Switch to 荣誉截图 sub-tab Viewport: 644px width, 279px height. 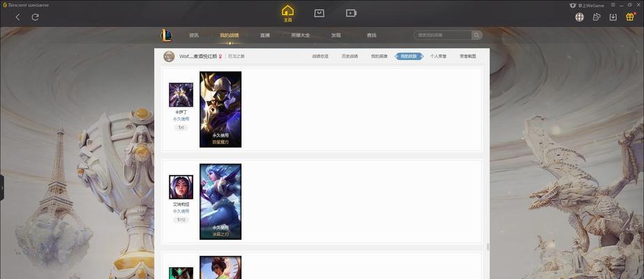(467, 56)
